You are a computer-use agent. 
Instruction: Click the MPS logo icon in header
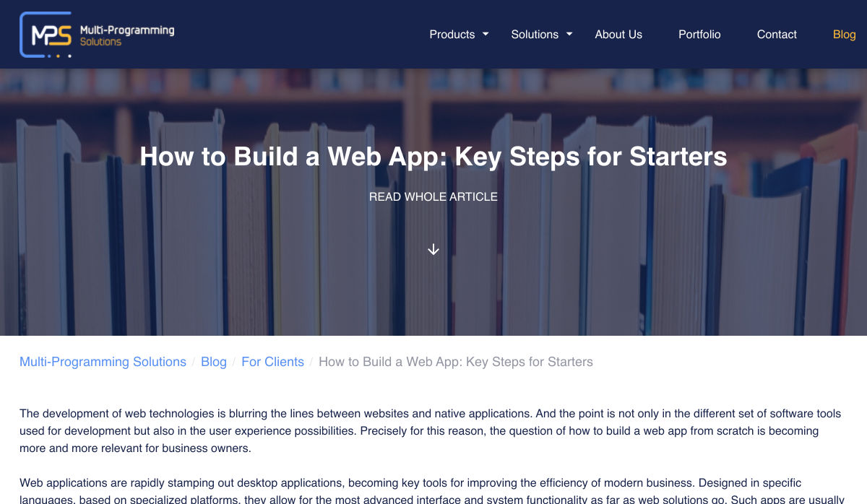click(x=46, y=35)
